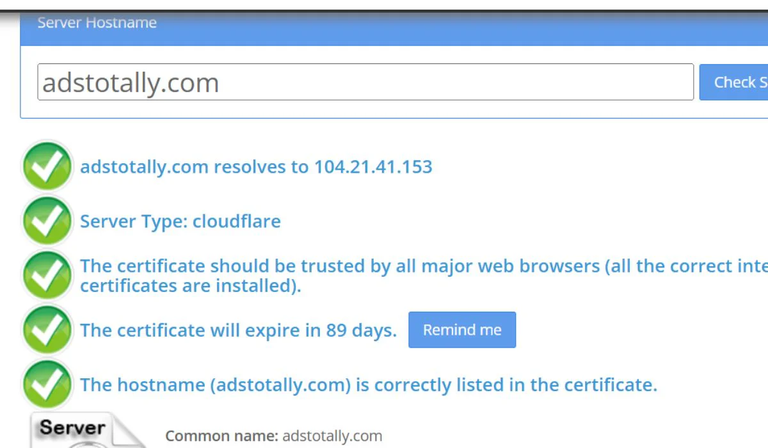
Task: Click the Remind me button
Action: [x=462, y=330]
